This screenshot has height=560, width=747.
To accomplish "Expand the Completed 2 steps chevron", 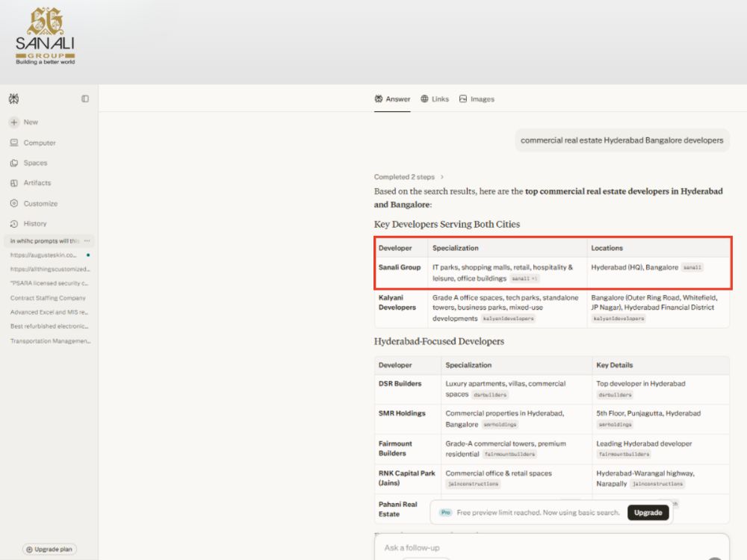I will coord(442,177).
